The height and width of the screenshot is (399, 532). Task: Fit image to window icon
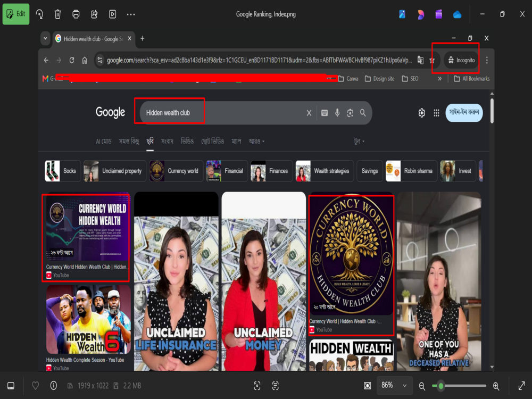pos(368,386)
